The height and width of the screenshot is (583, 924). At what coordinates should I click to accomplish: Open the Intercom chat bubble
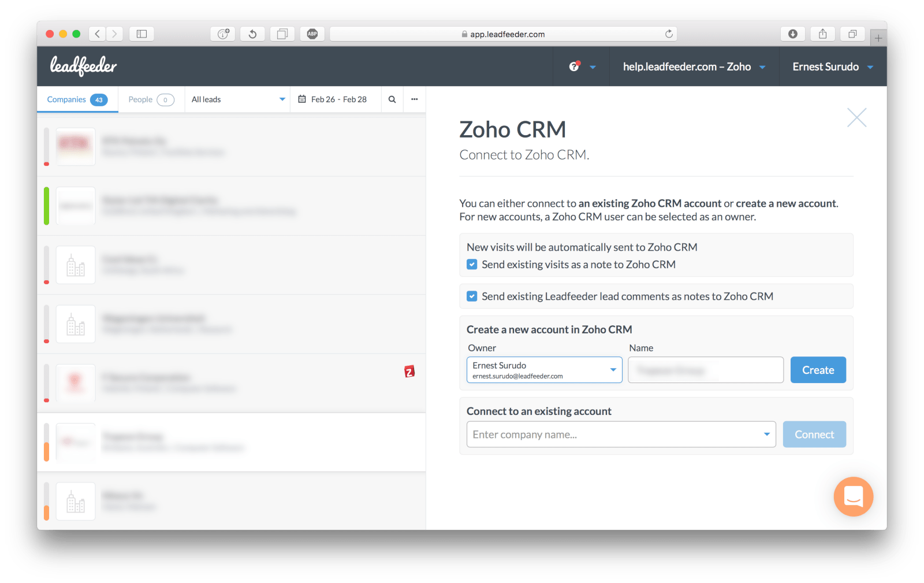pos(852,496)
